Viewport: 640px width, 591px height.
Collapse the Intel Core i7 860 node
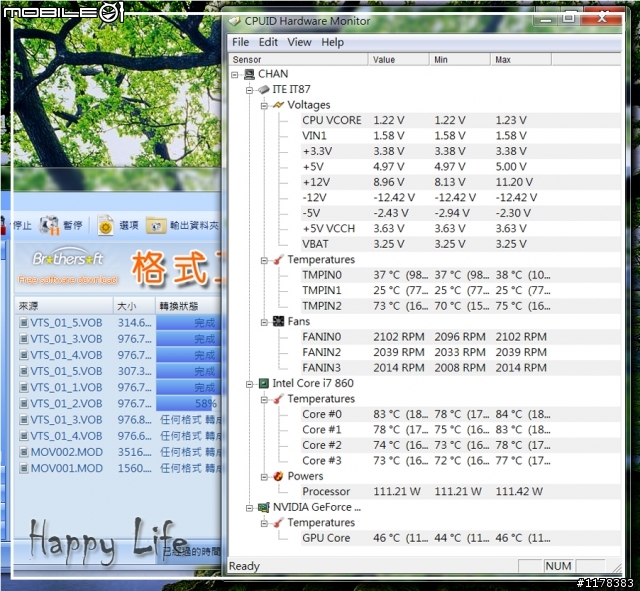tap(249, 384)
